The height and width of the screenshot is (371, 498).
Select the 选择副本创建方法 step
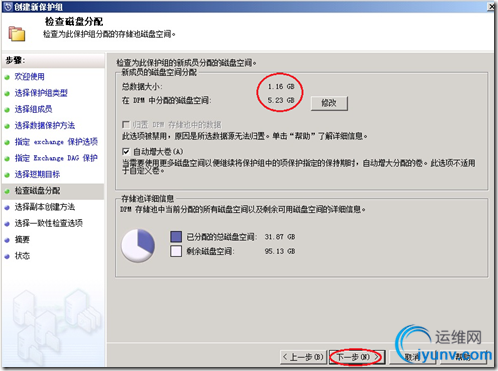[45, 207]
